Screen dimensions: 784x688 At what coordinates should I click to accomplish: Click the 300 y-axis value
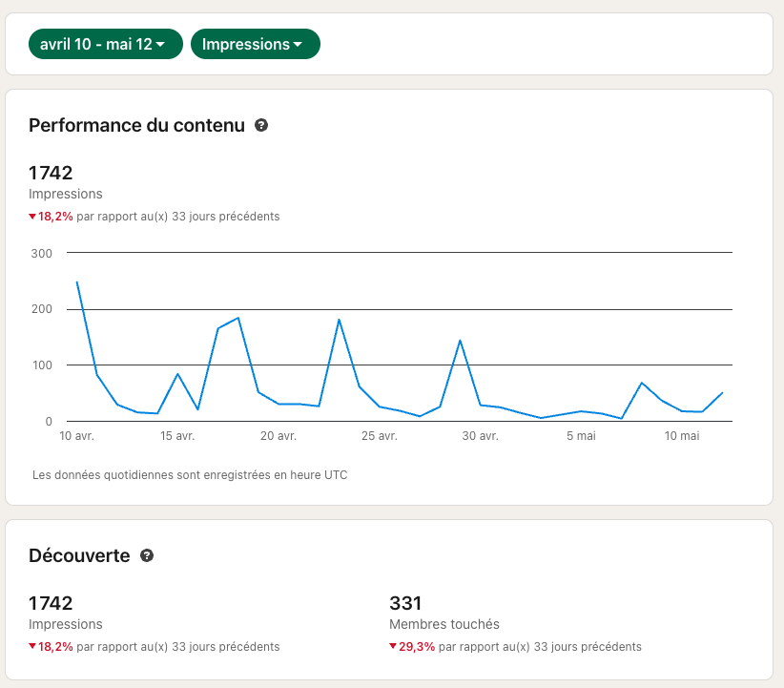click(x=42, y=254)
